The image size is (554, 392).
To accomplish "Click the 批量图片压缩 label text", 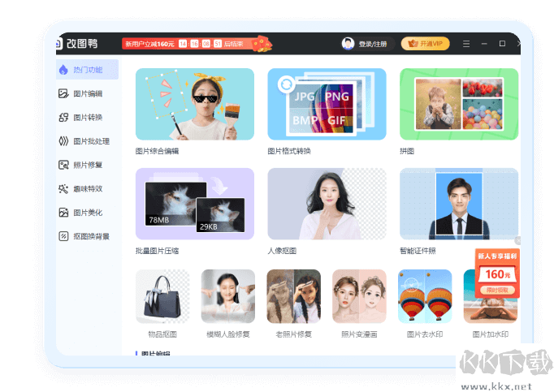I will (158, 251).
